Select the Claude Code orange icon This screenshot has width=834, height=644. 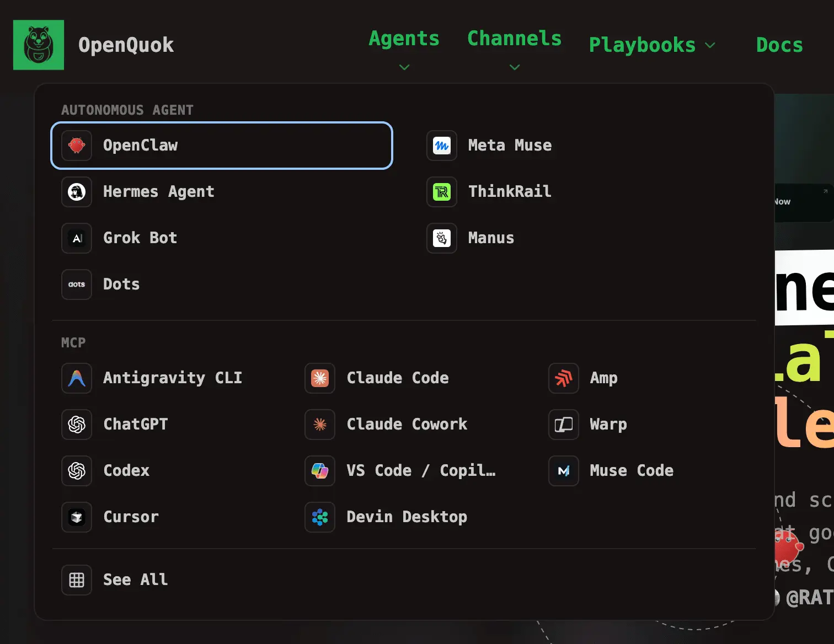(320, 378)
